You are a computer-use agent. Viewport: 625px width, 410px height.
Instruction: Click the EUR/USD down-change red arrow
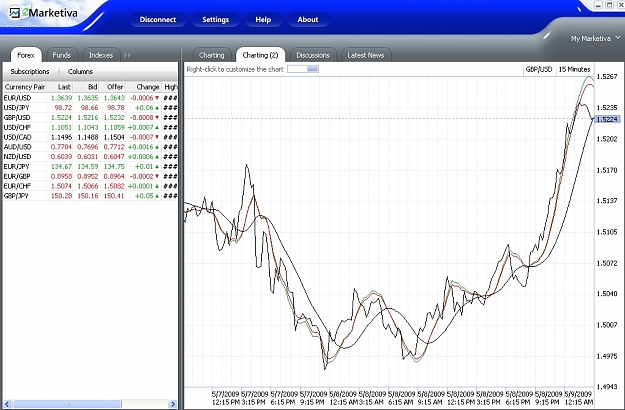click(157, 98)
